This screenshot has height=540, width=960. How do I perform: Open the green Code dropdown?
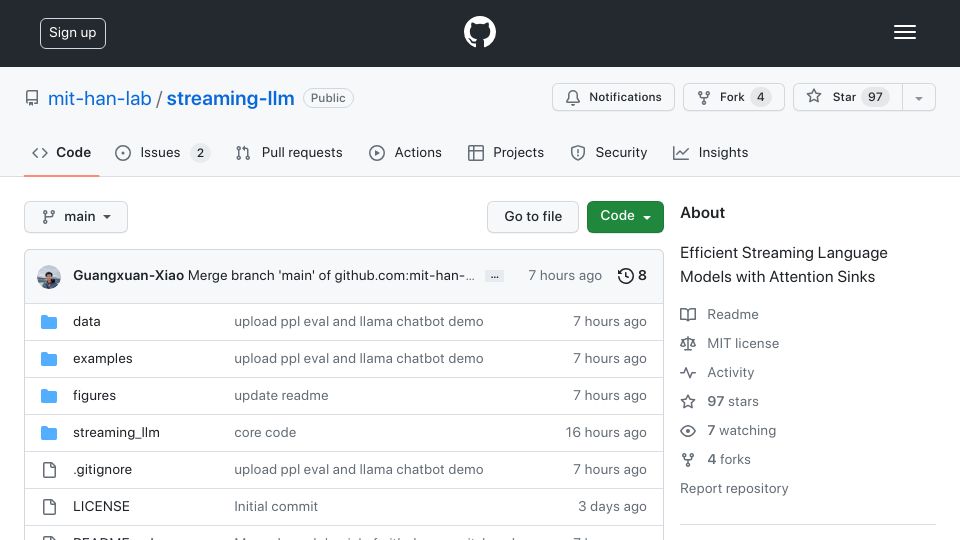[625, 217]
